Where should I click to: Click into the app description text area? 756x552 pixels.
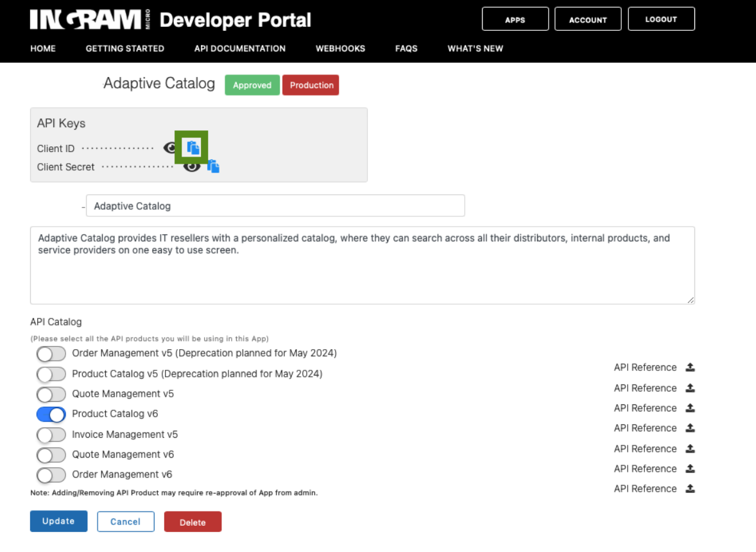[x=363, y=265]
